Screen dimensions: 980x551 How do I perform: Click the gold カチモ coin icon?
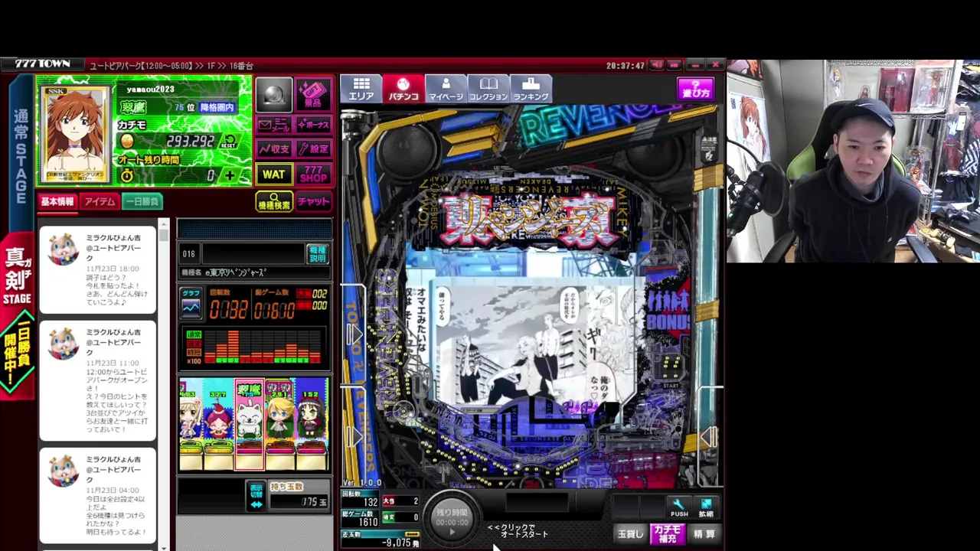click(x=127, y=142)
